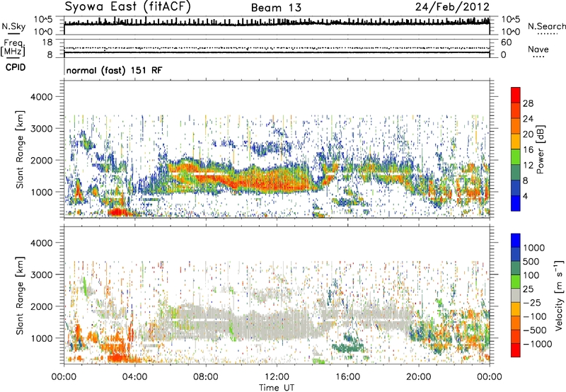Click the "3000" tick in the power panel
Viewport: 566px width, 392px height.
click(x=42, y=129)
